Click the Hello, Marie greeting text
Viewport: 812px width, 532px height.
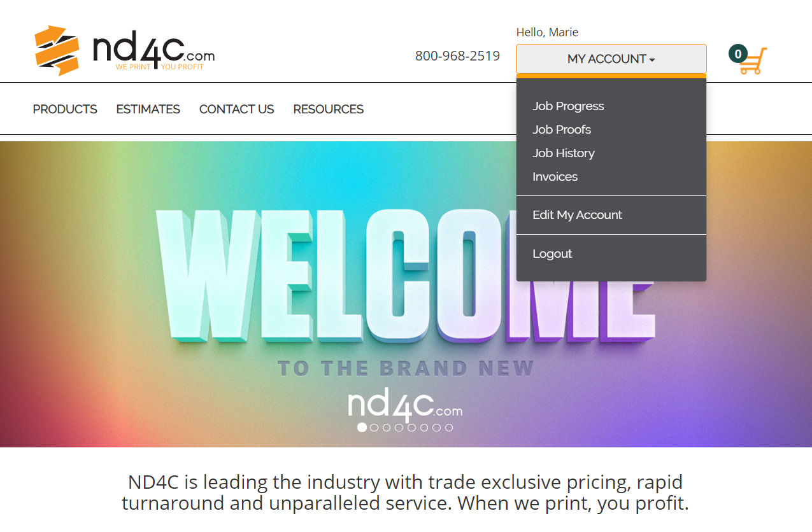[x=547, y=32]
